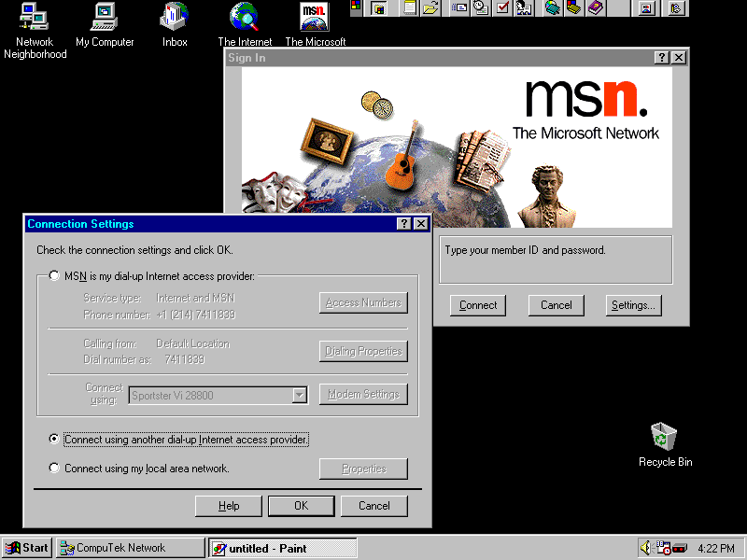Viewport: 747px width, 560px height.
Task: Click the Settings... button in Sign In
Action: click(633, 305)
